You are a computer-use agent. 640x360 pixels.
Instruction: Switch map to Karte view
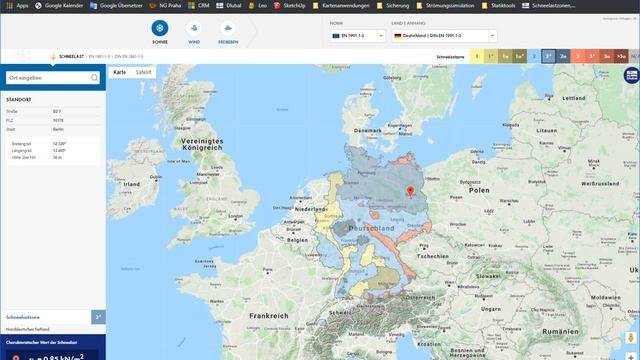[120, 72]
